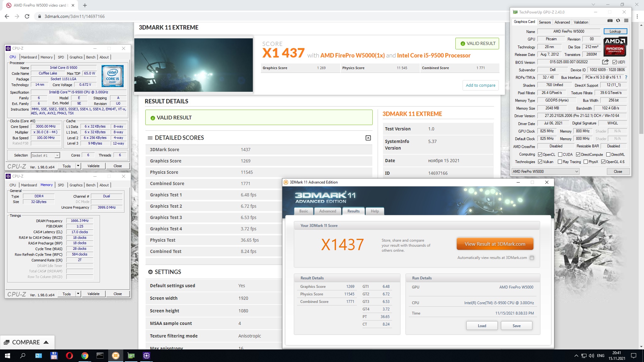Open Windows taskbar search
The height and width of the screenshot is (362, 644).
pyautogui.click(x=23, y=356)
